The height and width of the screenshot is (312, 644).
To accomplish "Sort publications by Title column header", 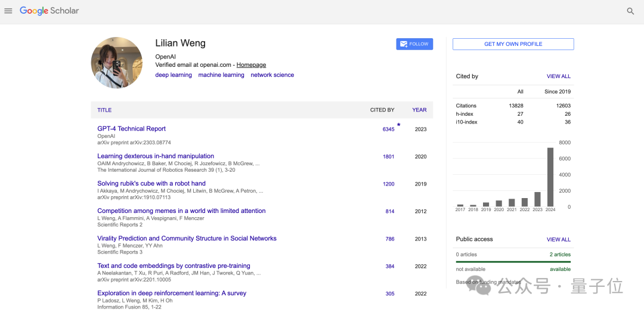I will 104,110.
